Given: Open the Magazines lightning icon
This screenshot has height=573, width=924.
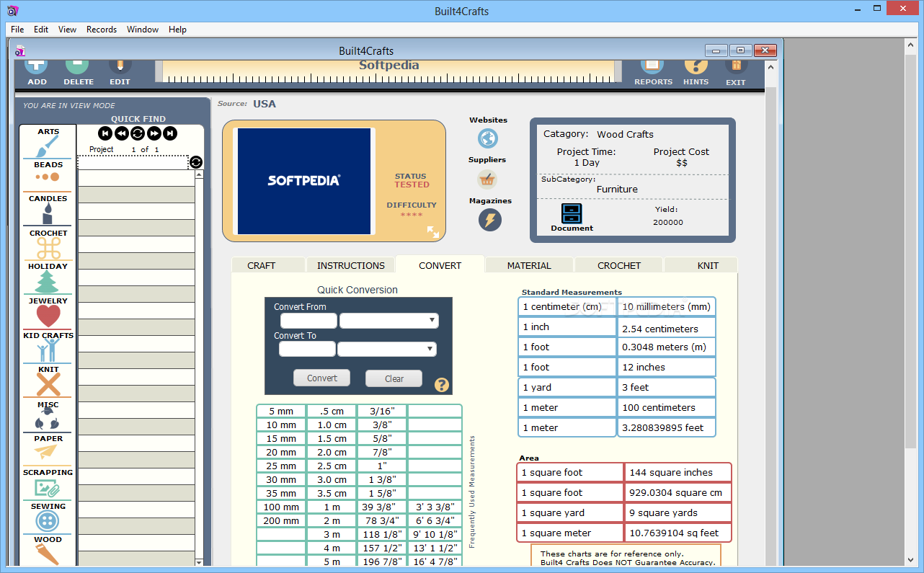Looking at the screenshot, I should point(490,220).
